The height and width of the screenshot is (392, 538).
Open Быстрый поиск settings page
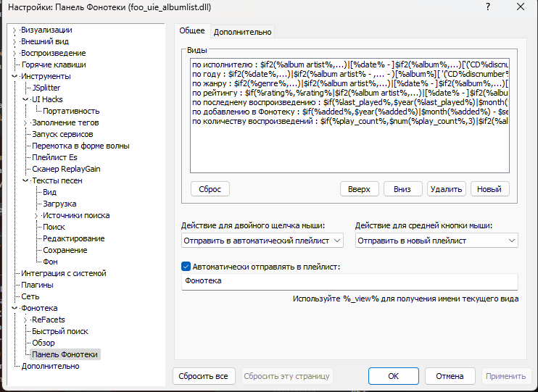click(x=60, y=332)
